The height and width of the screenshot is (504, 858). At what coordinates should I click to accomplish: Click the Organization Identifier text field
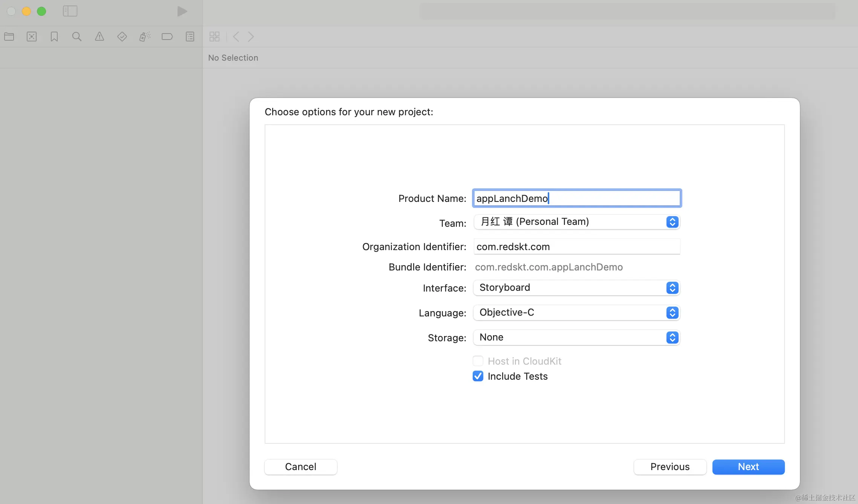tap(576, 247)
